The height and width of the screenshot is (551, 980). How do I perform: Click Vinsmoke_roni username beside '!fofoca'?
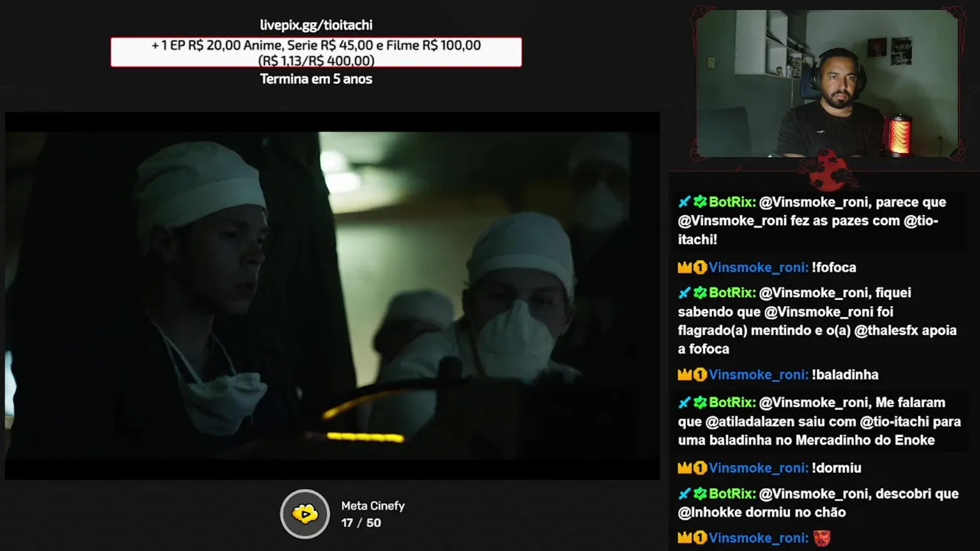(759, 268)
